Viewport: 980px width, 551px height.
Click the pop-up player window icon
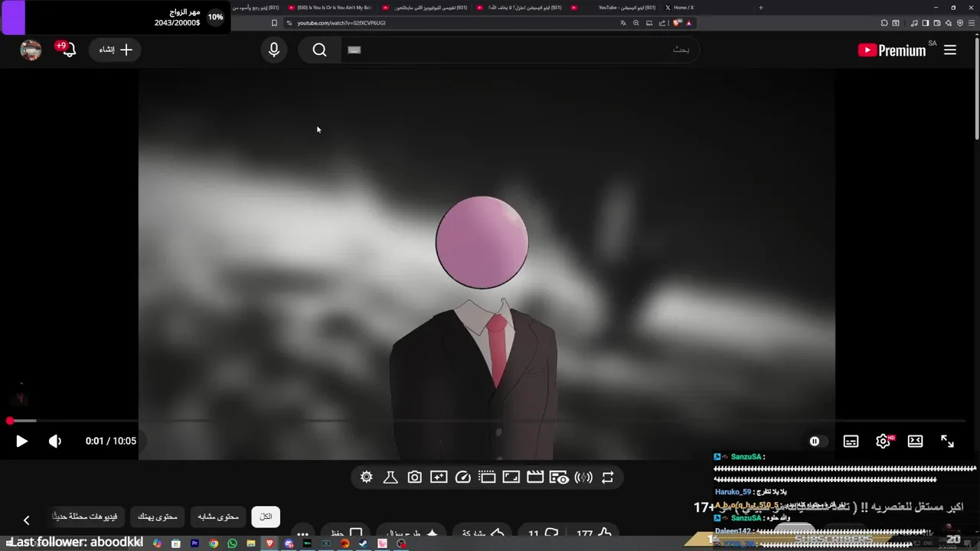pos(487,477)
